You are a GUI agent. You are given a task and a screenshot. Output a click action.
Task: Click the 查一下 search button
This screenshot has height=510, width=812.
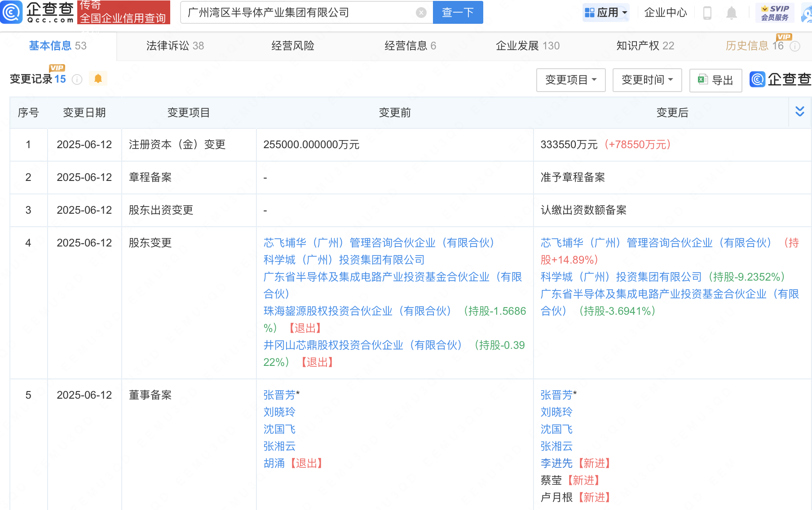tap(458, 12)
